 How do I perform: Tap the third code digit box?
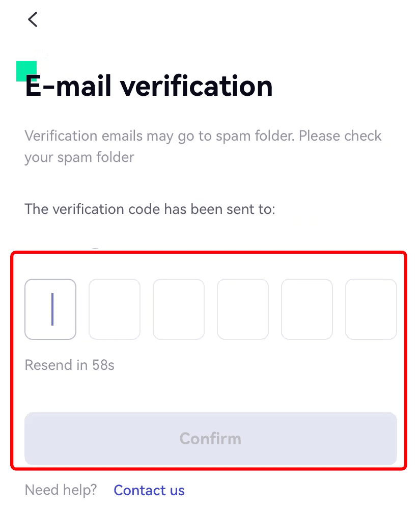tap(179, 309)
